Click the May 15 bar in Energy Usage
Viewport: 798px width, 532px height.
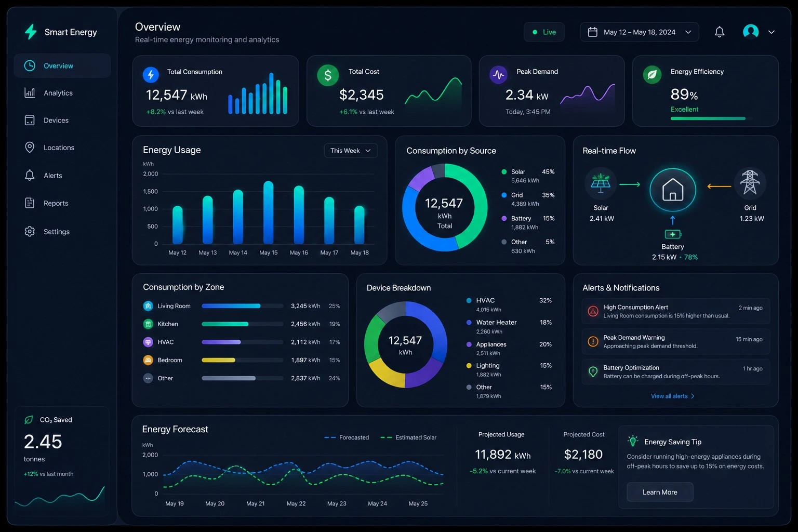(269, 212)
